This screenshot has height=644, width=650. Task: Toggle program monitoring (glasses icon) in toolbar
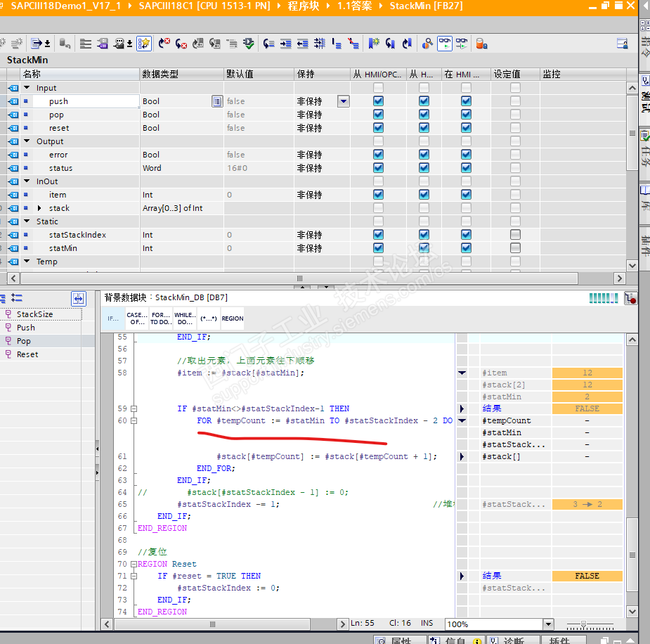point(444,44)
